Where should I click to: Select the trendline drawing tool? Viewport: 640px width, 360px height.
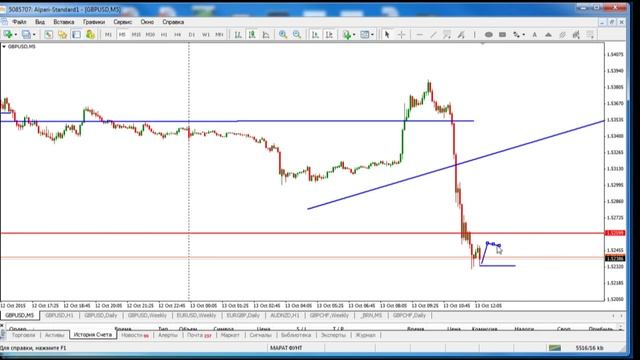tap(433, 35)
